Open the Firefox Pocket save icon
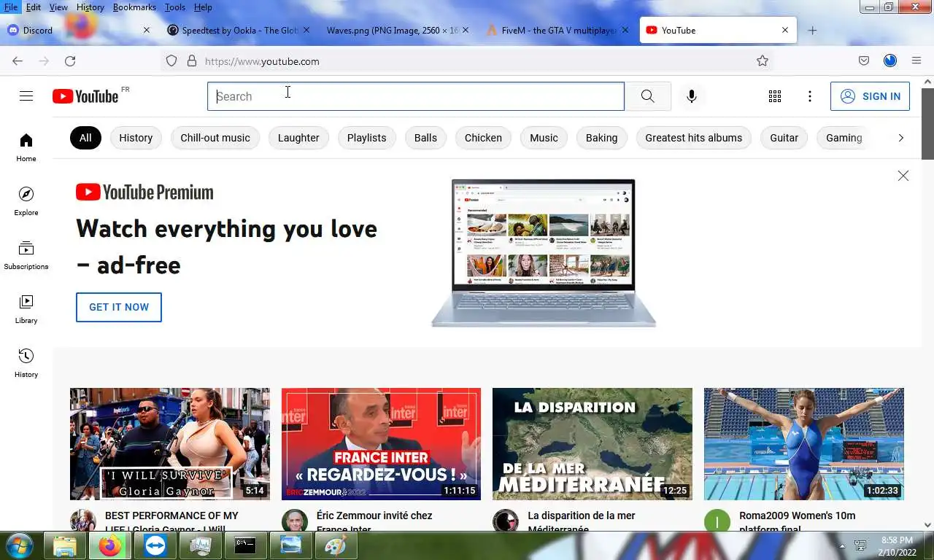 [864, 61]
